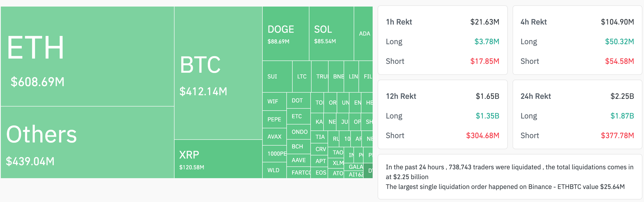Open the Others $439.04M block

tap(87, 142)
